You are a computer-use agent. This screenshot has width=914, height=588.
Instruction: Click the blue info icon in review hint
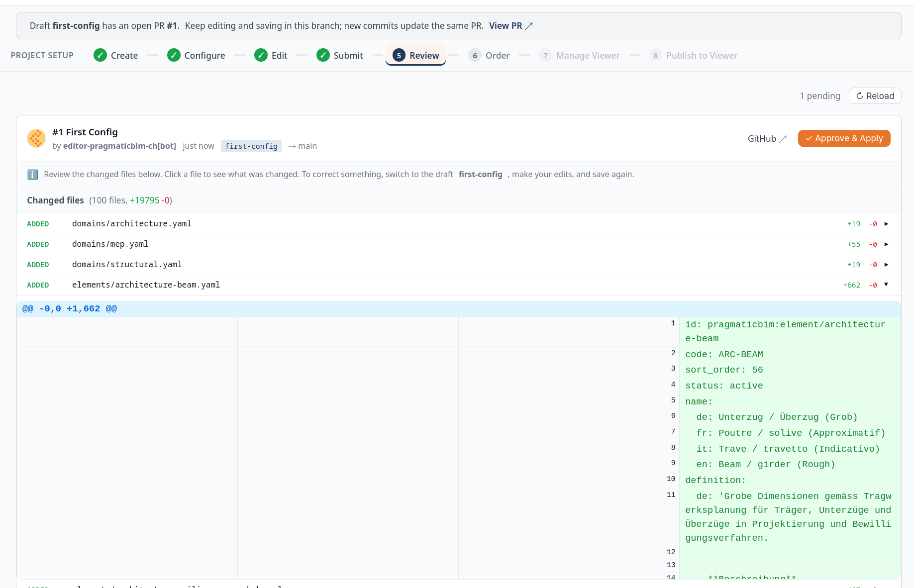pyautogui.click(x=32, y=174)
